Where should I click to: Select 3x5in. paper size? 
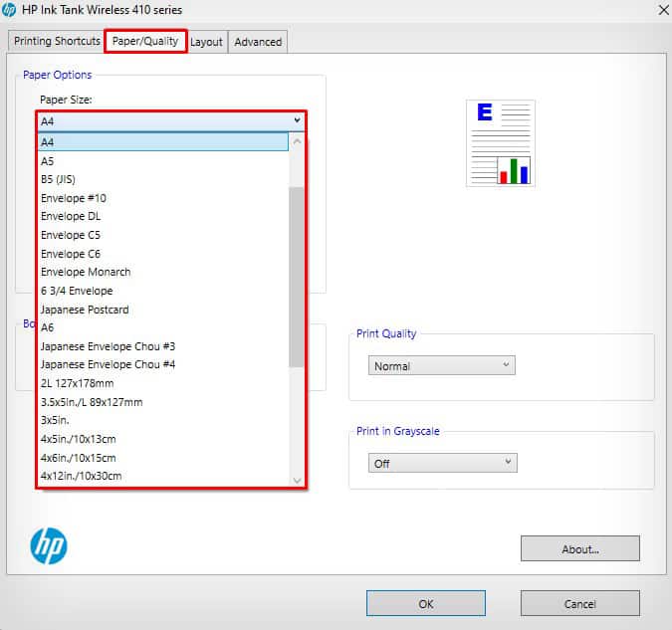click(x=163, y=420)
